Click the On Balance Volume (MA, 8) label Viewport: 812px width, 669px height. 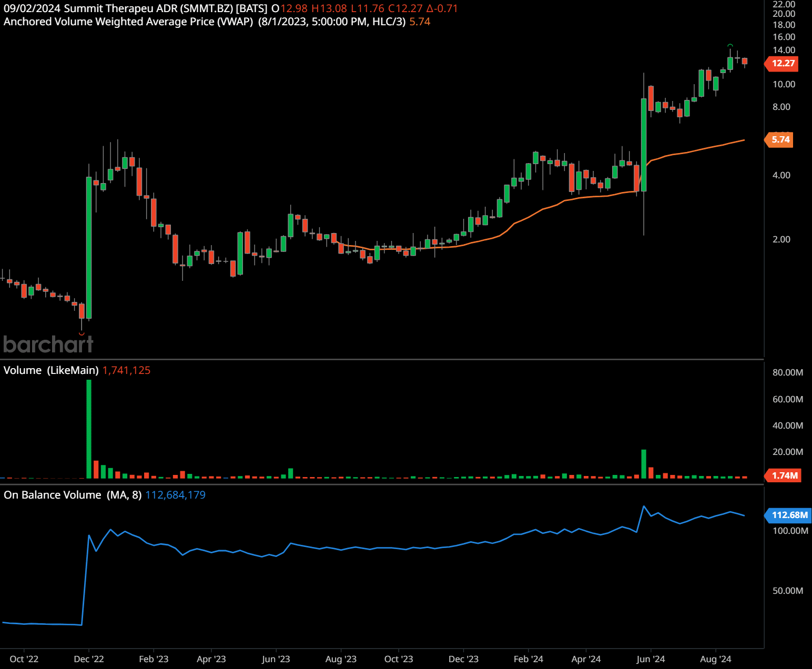[x=73, y=495]
